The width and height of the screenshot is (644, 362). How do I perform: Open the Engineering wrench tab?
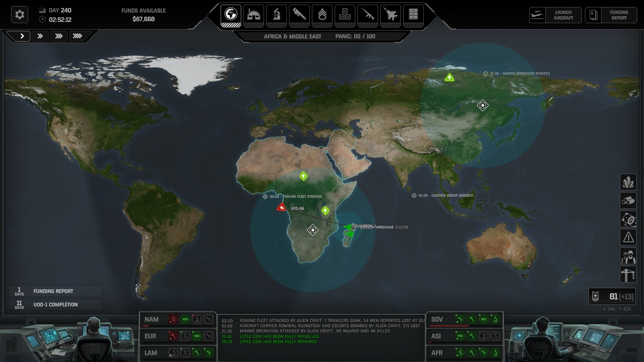click(x=299, y=15)
